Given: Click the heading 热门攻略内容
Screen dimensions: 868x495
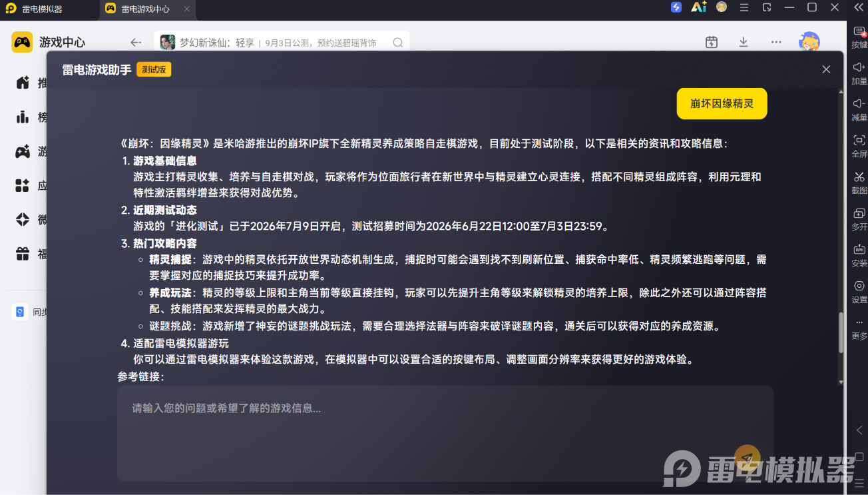Looking at the screenshot, I should [165, 243].
